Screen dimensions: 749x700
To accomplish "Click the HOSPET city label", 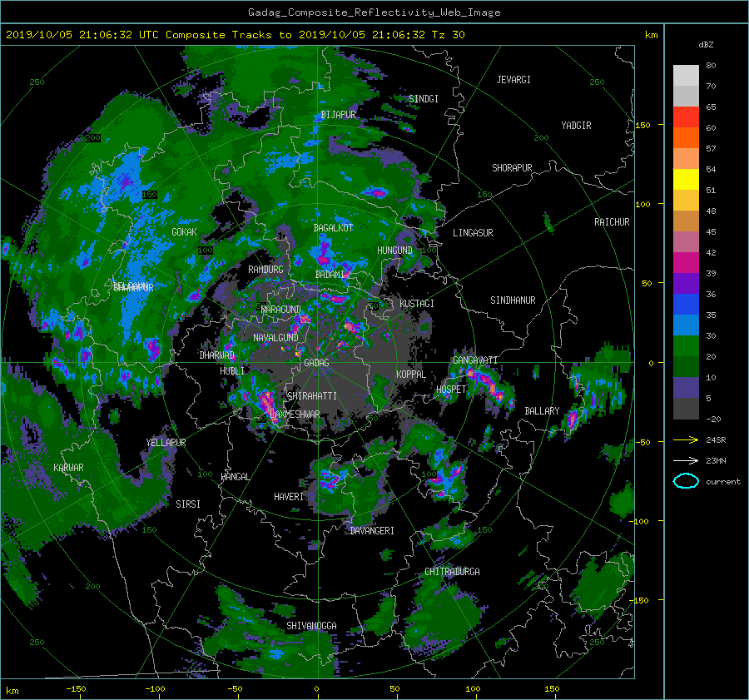I will (451, 390).
